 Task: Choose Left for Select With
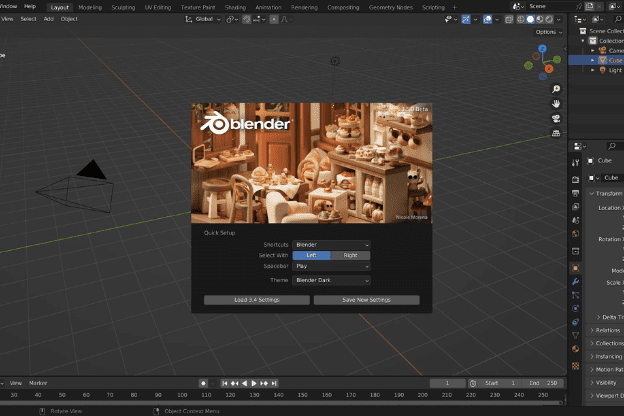[x=312, y=255]
